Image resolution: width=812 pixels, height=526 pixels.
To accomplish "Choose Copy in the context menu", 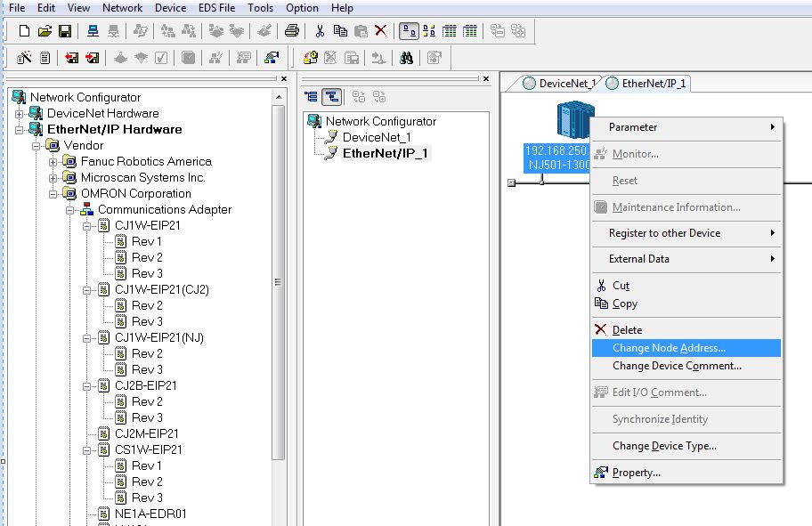I will [686, 303].
